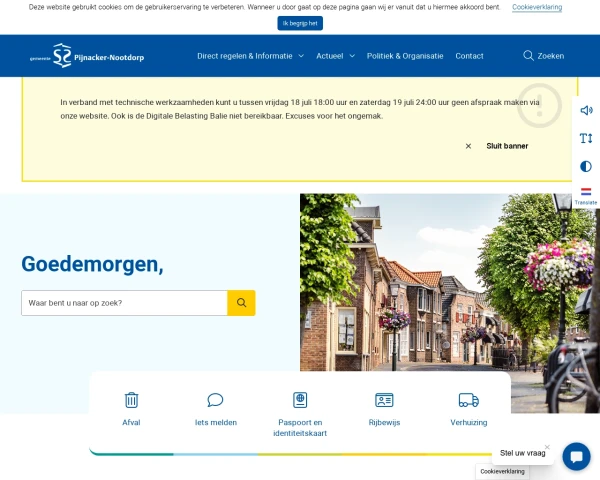The image size is (600, 480).
Task: Open Translate with the Dutch flag icon
Action: 586,191
